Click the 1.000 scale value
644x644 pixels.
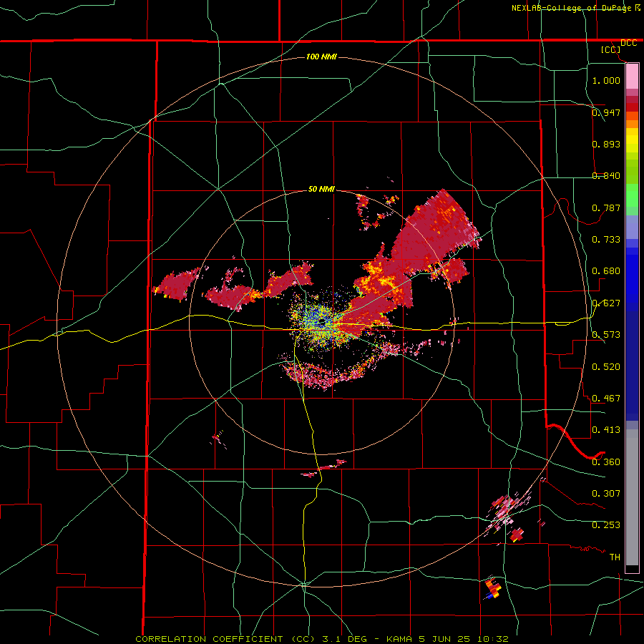coord(606,80)
